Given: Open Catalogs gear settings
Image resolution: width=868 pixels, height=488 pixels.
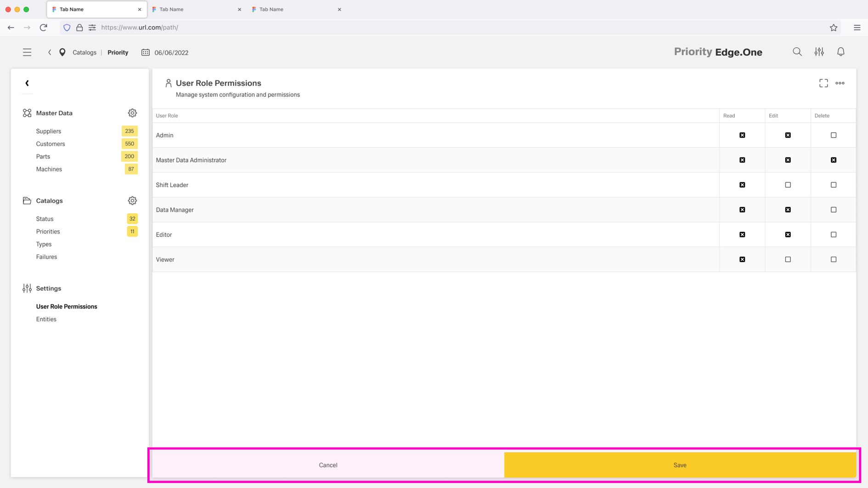Looking at the screenshot, I should (x=132, y=201).
